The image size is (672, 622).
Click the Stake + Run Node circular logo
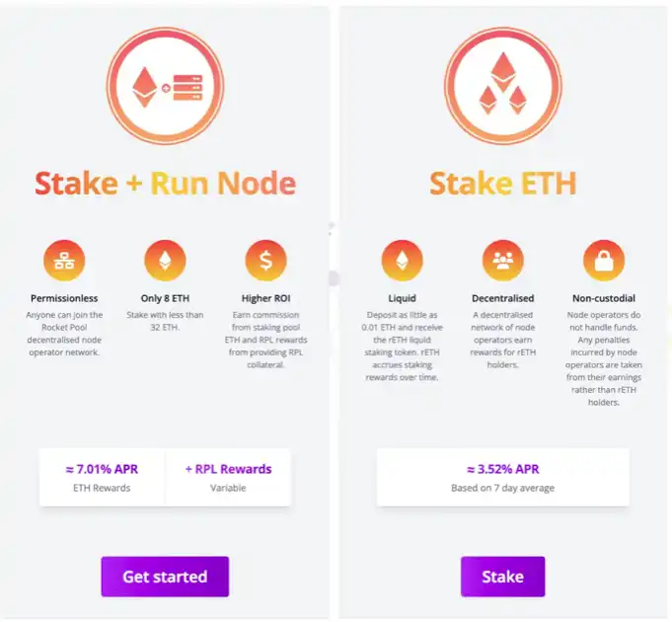[165, 86]
